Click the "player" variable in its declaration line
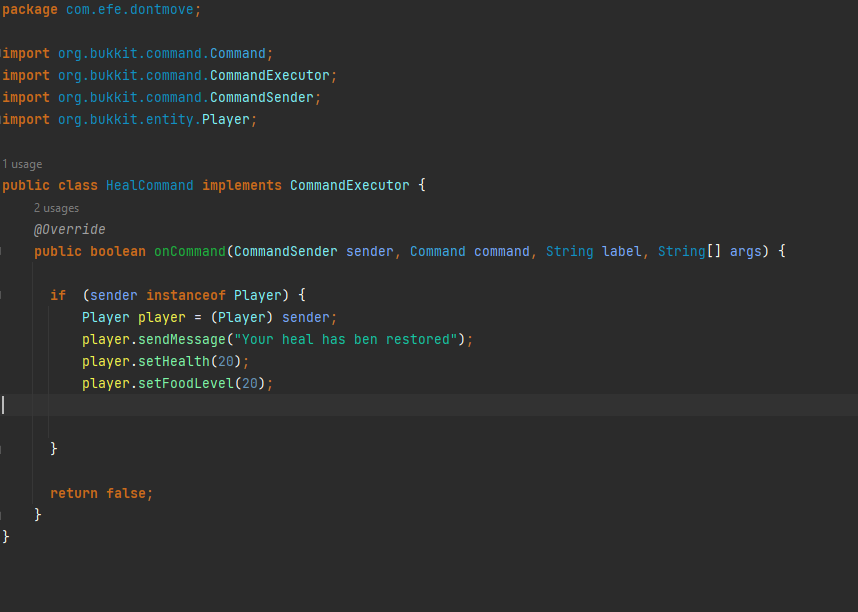The image size is (858, 612). 161,317
